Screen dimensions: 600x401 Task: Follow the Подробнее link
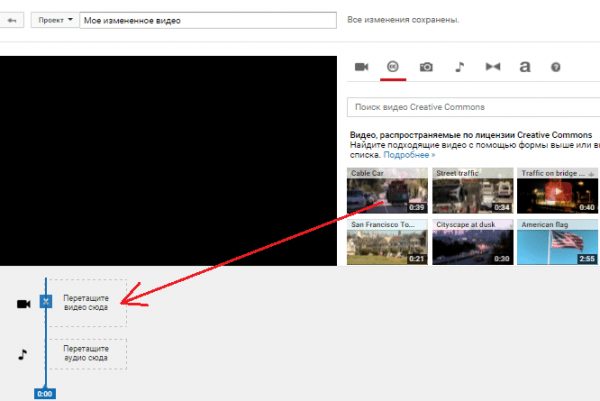(x=409, y=155)
